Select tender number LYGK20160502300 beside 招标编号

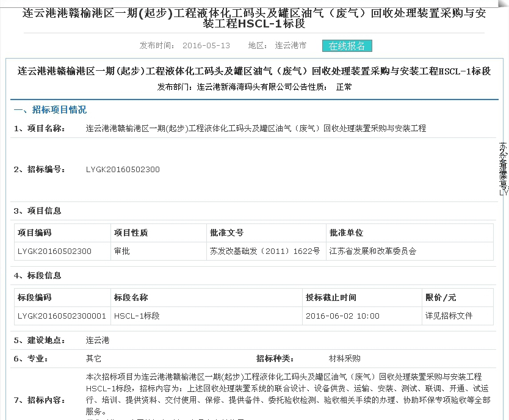123,170
